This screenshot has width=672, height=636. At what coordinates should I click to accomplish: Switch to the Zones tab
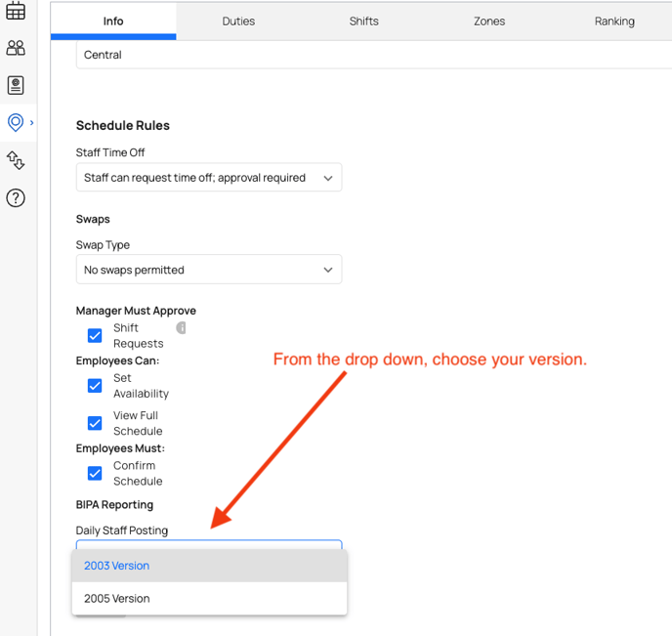489,21
